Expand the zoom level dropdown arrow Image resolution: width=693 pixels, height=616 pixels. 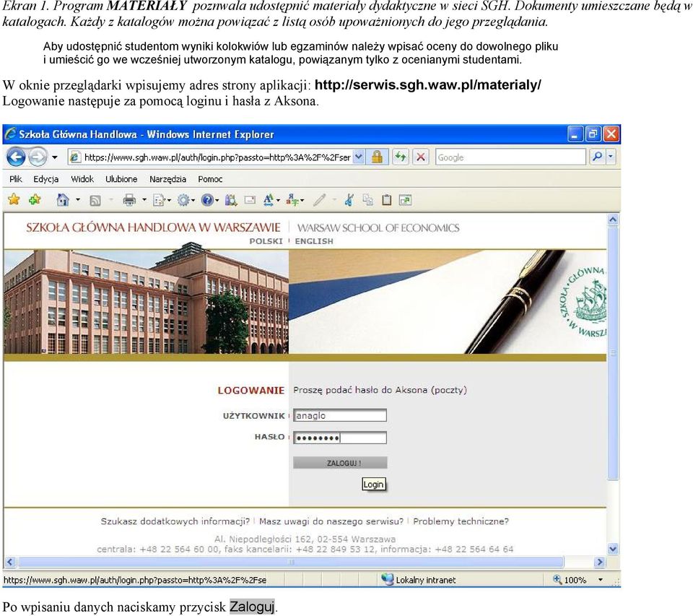click(x=600, y=580)
